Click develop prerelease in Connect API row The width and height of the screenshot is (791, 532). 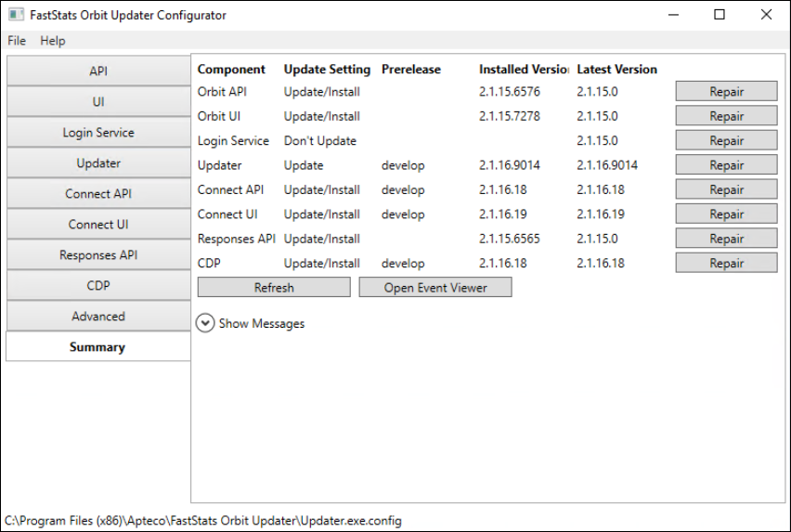403,190
